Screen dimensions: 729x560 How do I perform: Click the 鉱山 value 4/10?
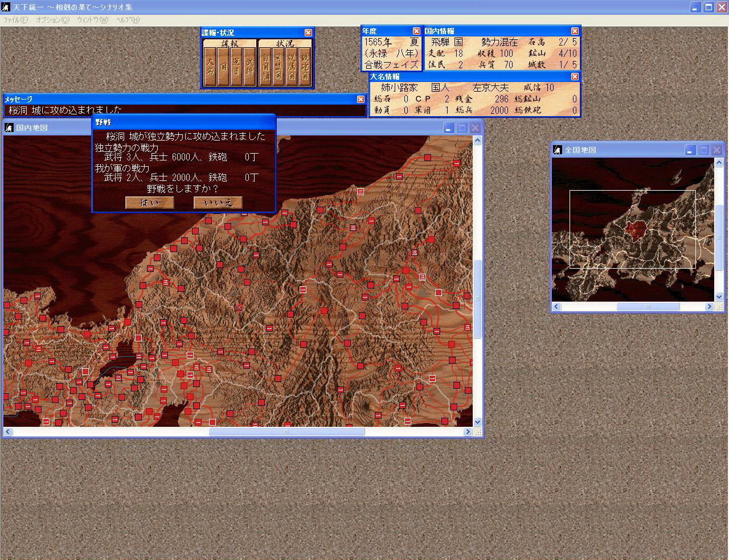click(x=567, y=53)
